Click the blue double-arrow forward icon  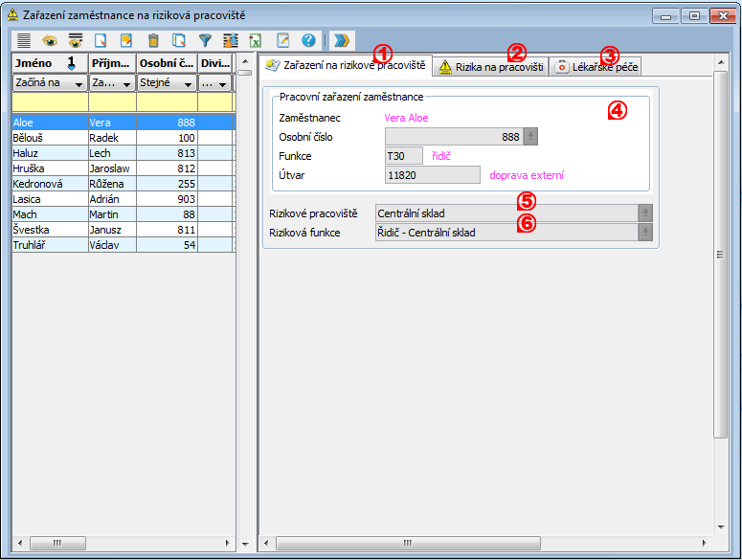[x=341, y=41]
